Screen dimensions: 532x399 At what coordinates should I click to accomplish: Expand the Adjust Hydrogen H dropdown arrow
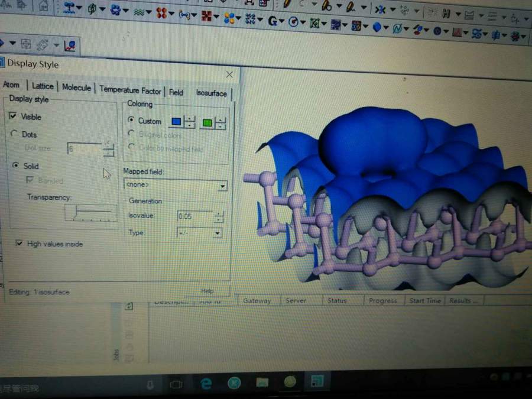458,14
